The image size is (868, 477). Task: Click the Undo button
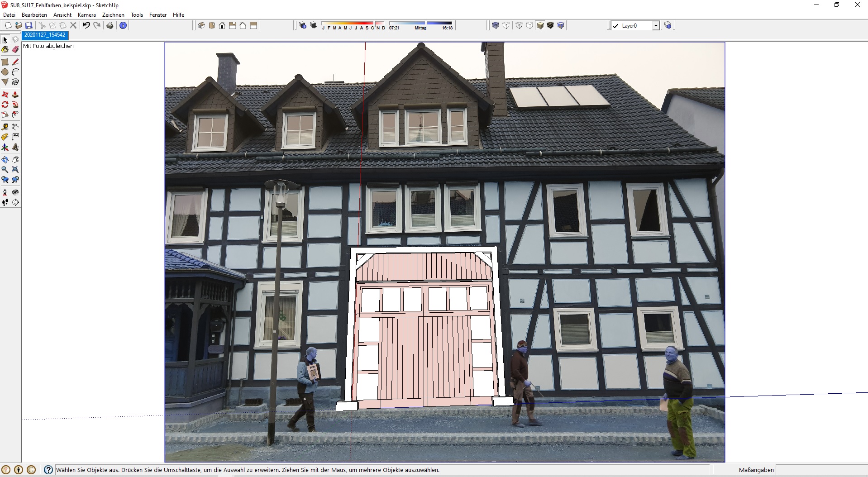pos(86,26)
